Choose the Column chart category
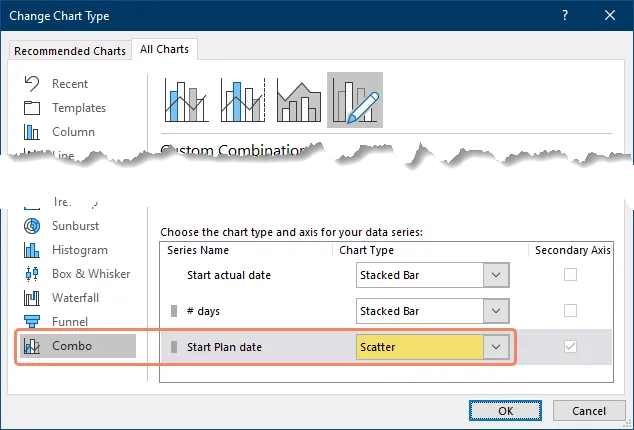Image resolution: width=634 pixels, height=430 pixels. pyautogui.click(x=73, y=132)
